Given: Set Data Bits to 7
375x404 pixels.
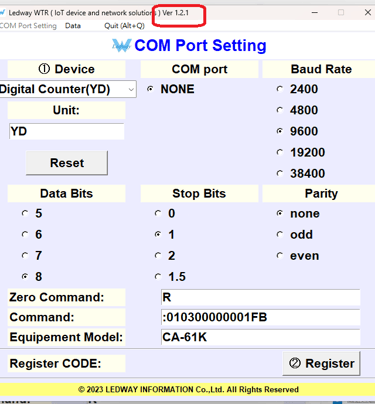Looking at the screenshot, I should [25, 256].
